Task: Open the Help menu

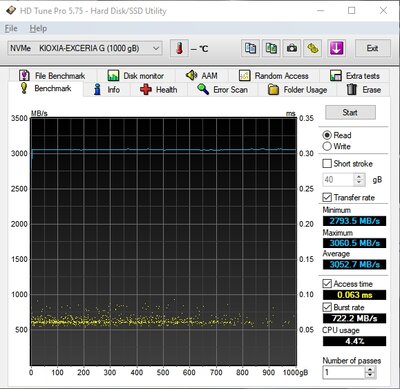Action: (38, 29)
